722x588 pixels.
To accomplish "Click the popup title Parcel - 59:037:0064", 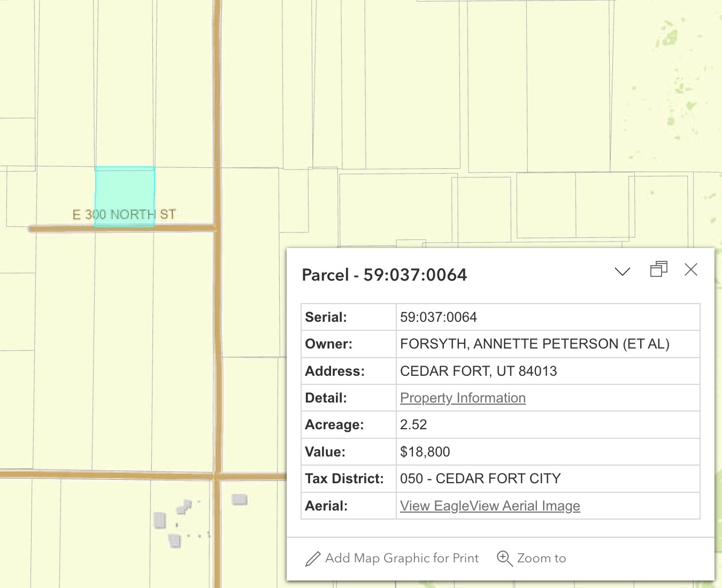I will point(385,275).
